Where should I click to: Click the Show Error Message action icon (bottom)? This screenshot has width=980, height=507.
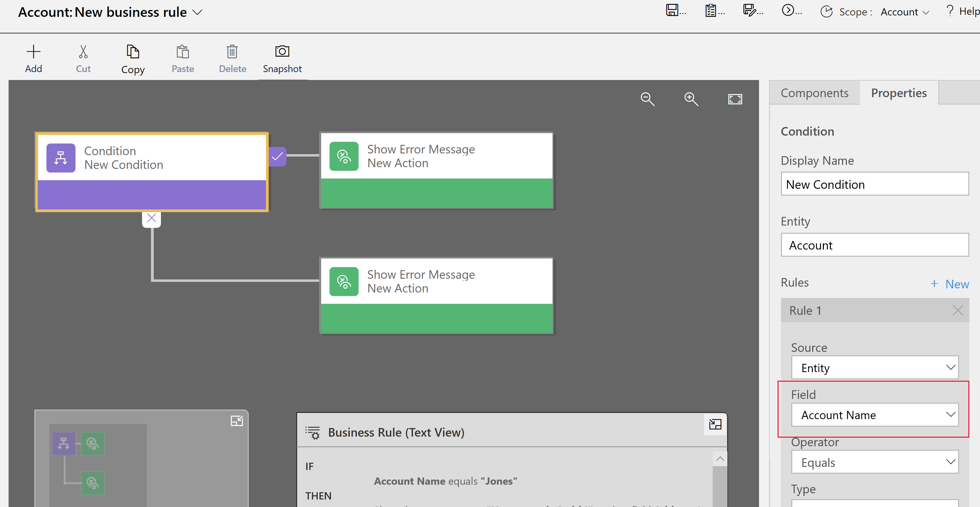(343, 282)
